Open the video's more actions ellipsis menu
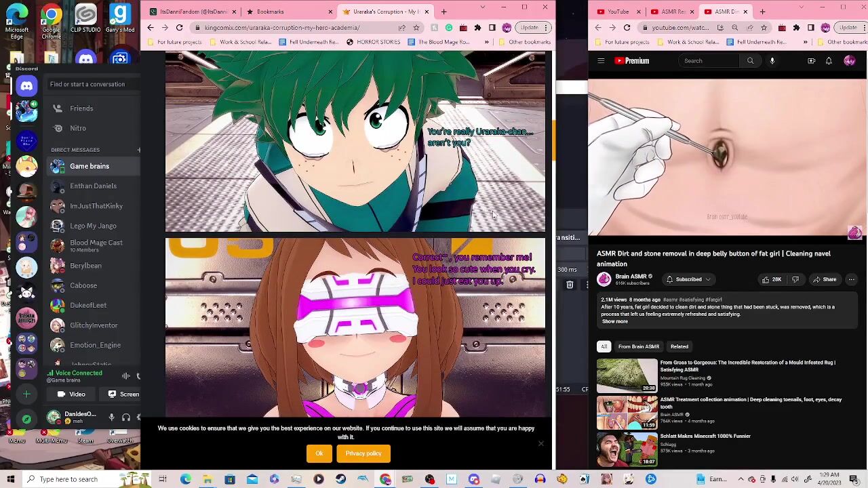868x488 pixels. 851,279
